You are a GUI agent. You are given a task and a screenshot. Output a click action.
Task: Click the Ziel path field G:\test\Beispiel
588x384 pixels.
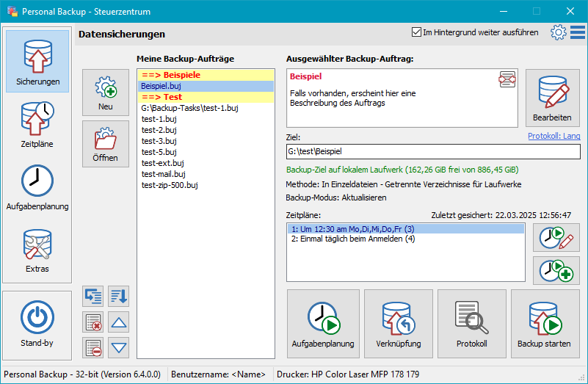pos(433,151)
